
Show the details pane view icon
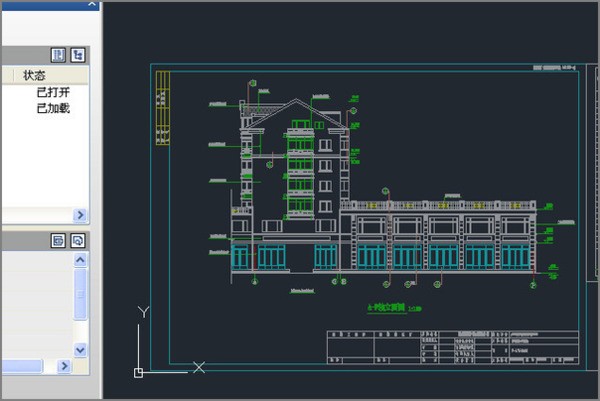58,241
